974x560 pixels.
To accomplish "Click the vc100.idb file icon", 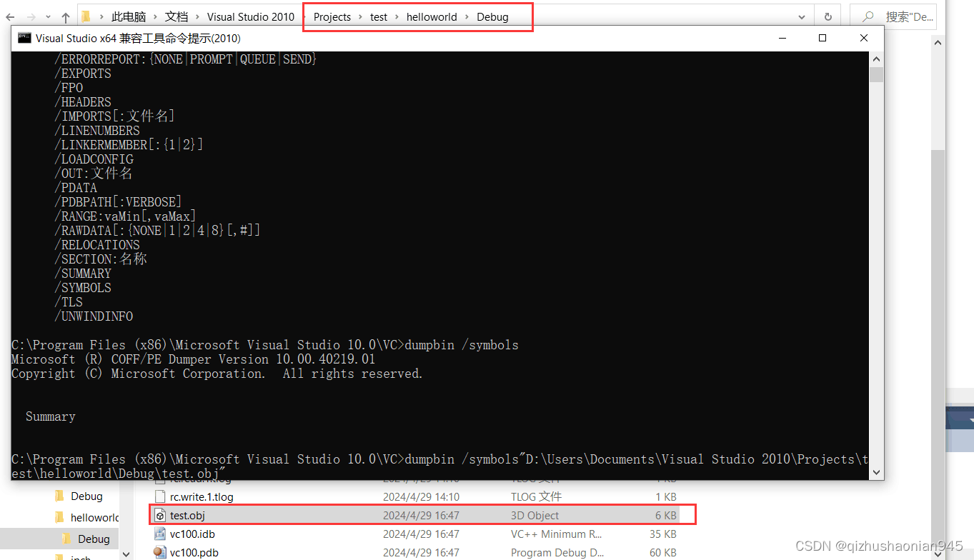I will [161, 534].
